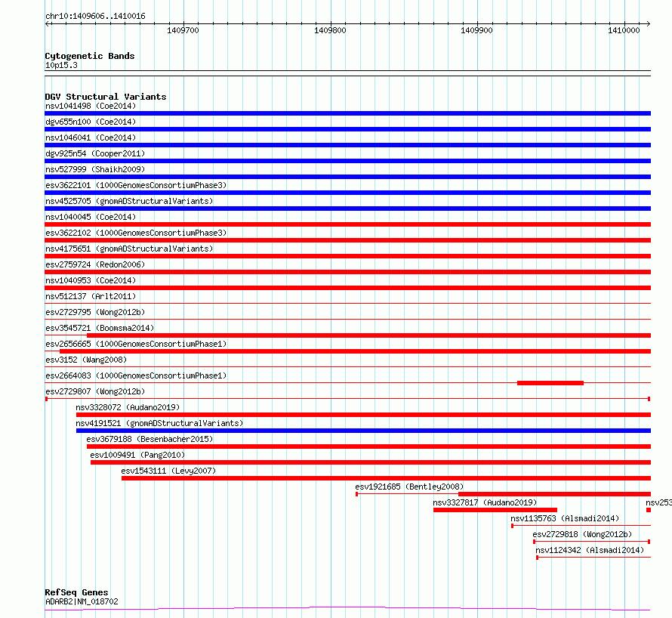Screen dimensions: 672x618
Task: Click esv3679188 (Besenbacher2015) label
Action: tap(150, 439)
